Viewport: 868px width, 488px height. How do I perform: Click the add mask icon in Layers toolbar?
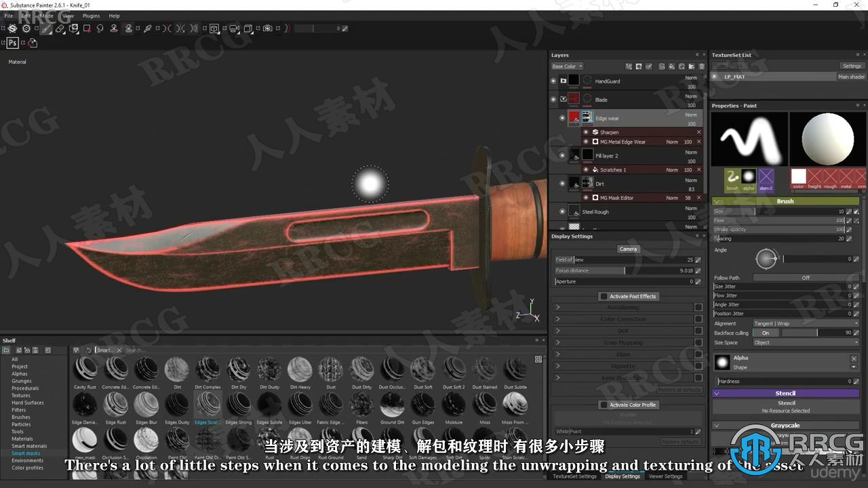click(639, 66)
